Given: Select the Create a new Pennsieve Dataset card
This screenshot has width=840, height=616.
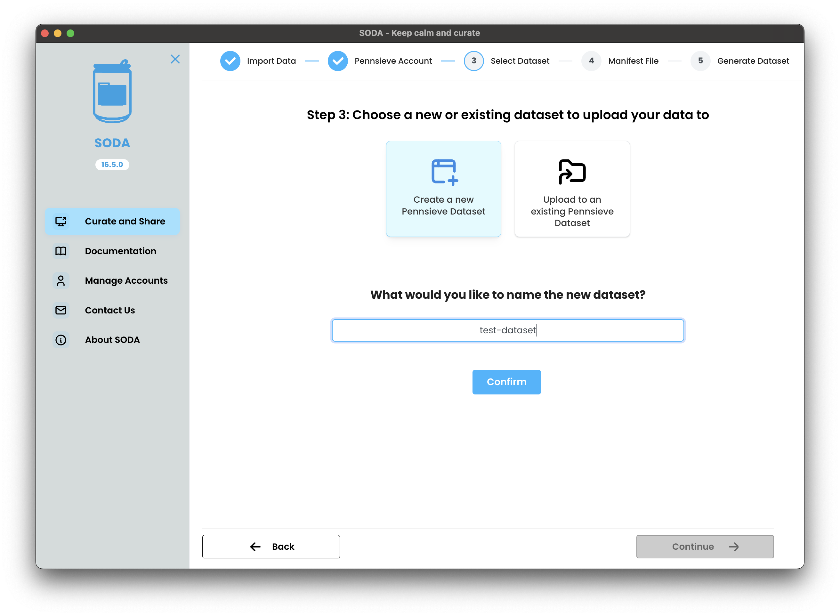Looking at the screenshot, I should [x=443, y=189].
